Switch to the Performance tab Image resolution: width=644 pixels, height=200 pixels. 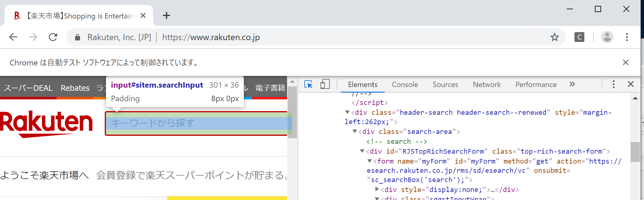pos(536,85)
